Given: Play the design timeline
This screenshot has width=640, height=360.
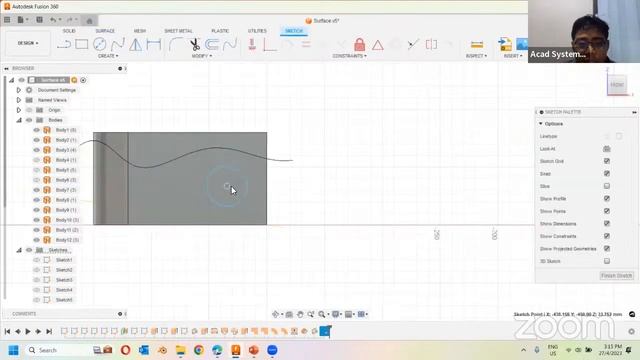Looking at the screenshot, I should pos(28,331).
